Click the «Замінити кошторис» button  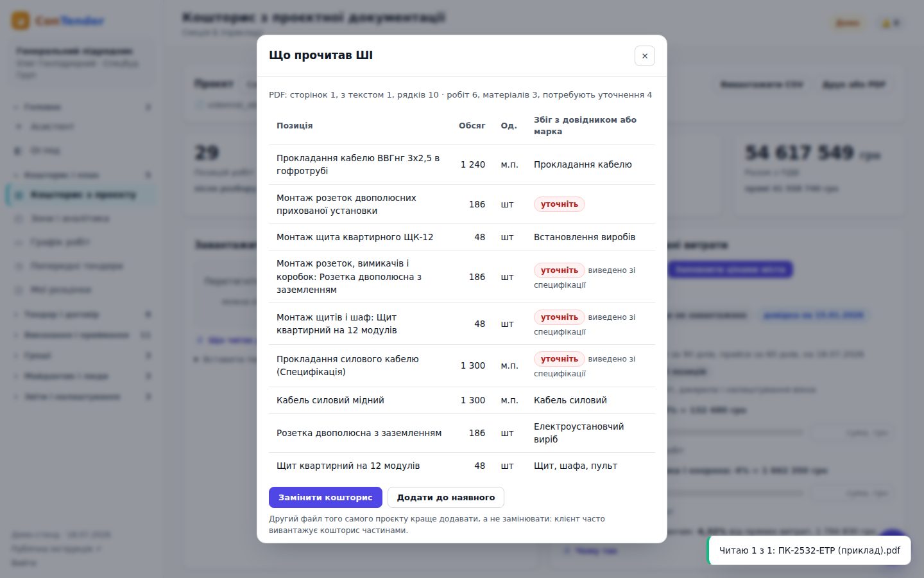(x=325, y=497)
